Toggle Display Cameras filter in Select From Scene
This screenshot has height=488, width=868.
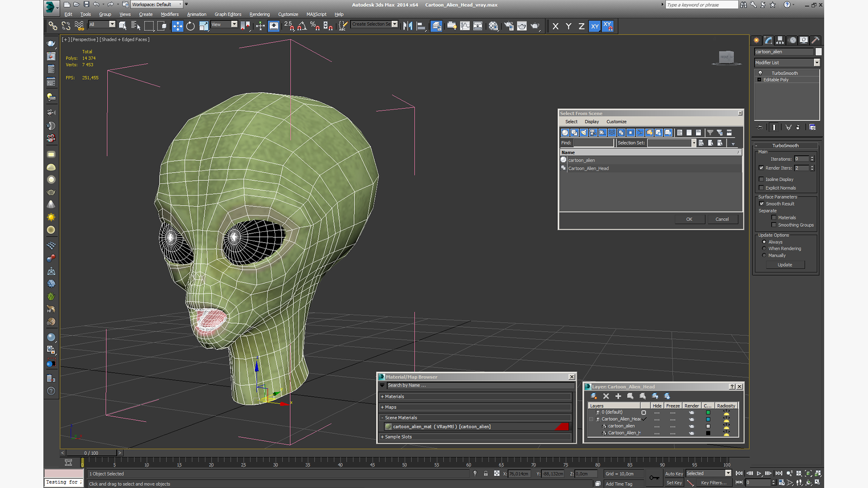click(593, 132)
